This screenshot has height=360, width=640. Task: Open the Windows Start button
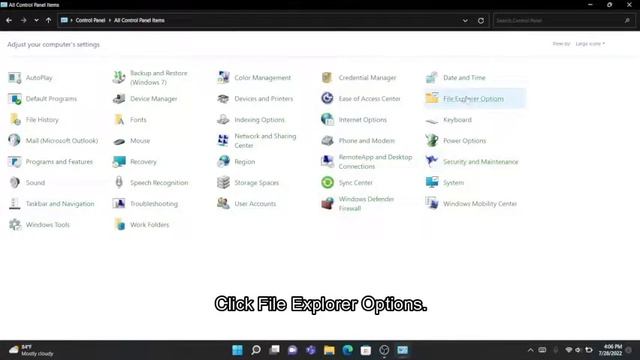coord(237,350)
